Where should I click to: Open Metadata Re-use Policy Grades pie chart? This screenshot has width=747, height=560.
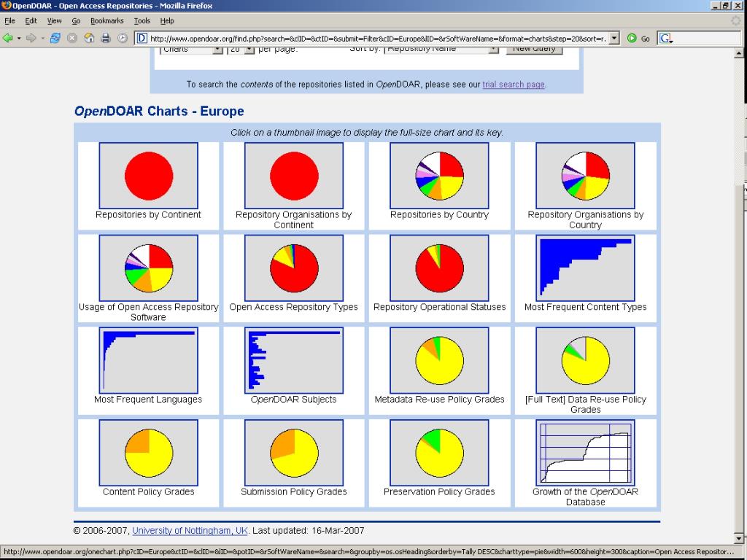click(439, 360)
